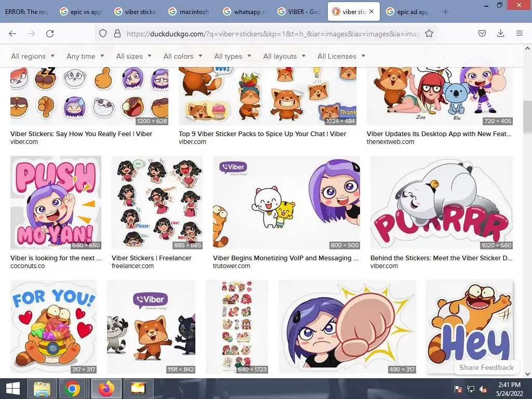
Task: Open the Zoe and Blu characters image
Action: (440, 96)
